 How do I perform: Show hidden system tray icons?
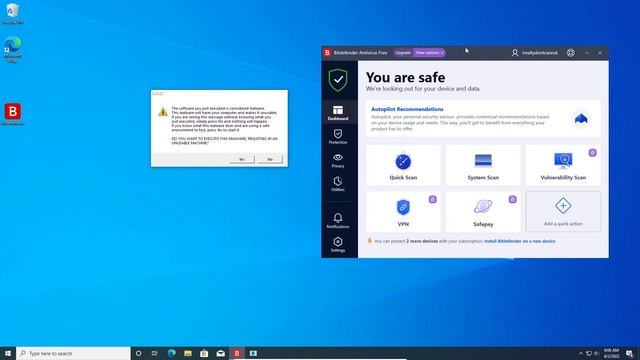coord(581,353)
